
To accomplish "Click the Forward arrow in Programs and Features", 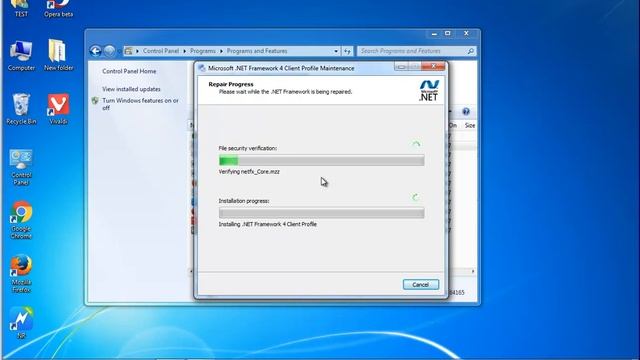I will point(109,51).
